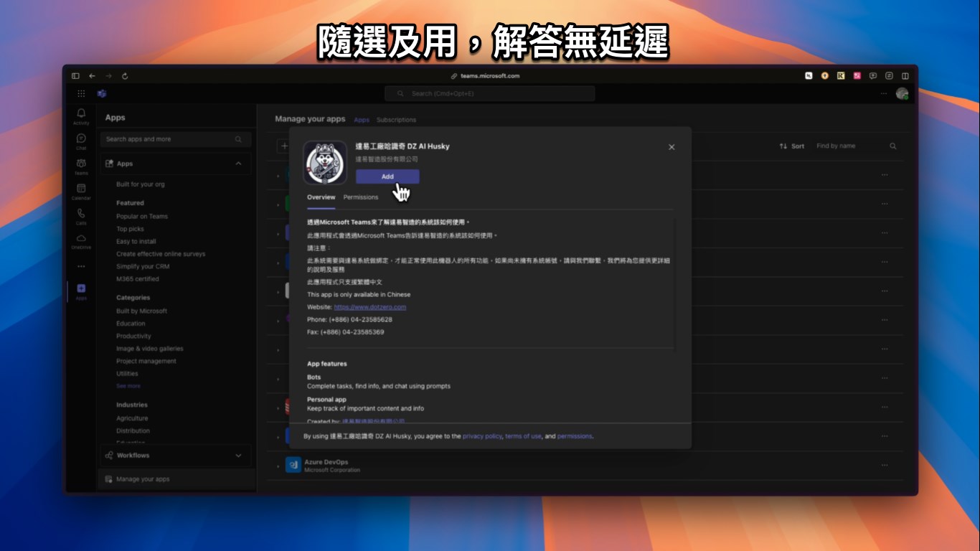Select the Agriculture industry
Viewport: 980px width, 551px height.
click(132, 418)
